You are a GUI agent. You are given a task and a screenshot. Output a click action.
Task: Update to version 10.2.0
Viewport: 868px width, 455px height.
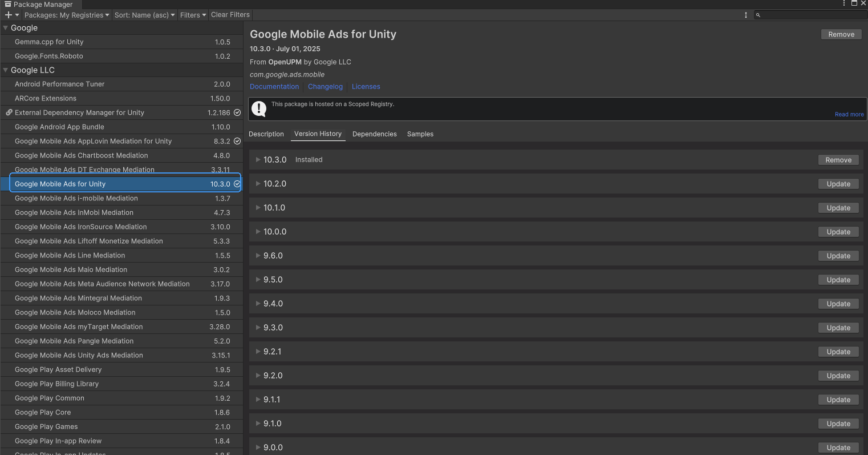pyautogui.click(x=838, y=184)
